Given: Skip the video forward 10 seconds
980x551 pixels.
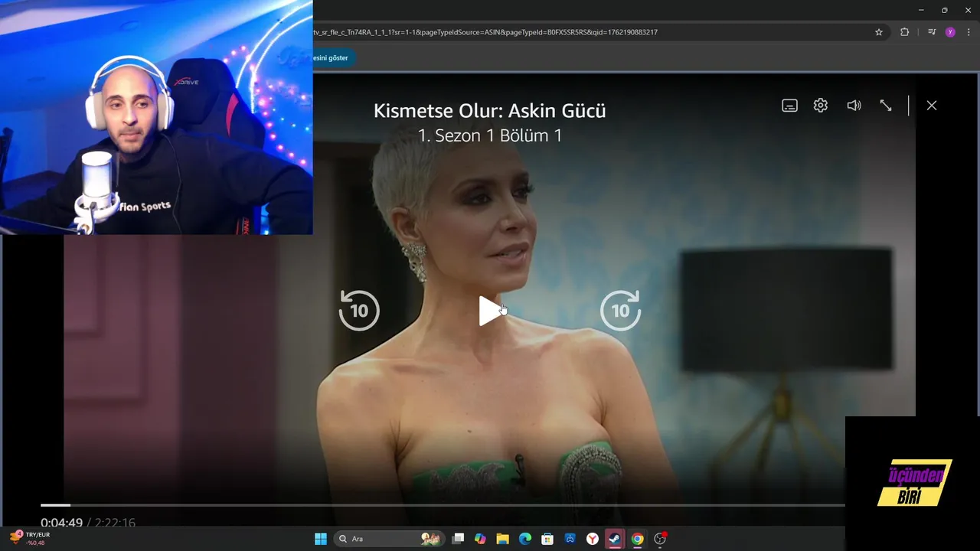Looking at the screenshot, I should (x=620, y=310).
